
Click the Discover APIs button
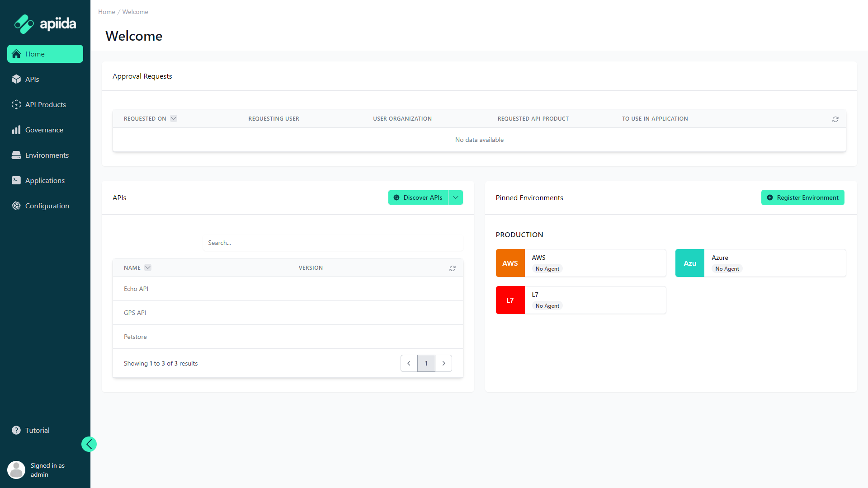[418, 197]
